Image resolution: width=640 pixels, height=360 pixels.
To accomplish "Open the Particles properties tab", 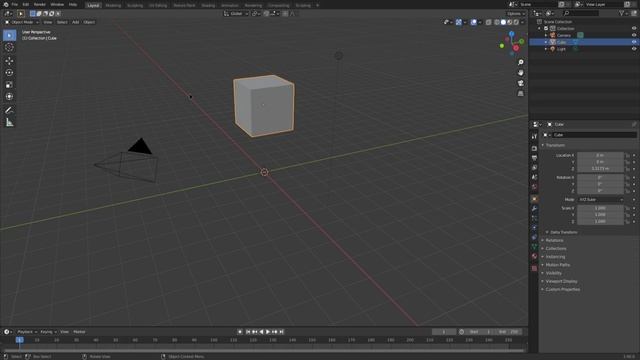I will tap(534, 218).
